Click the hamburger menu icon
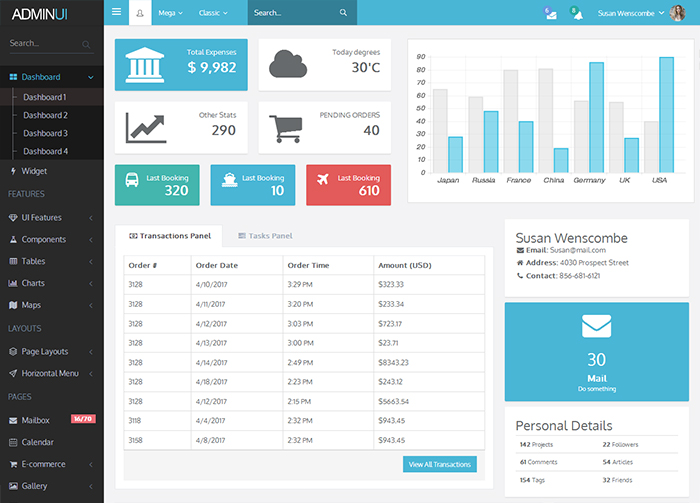This screenshot has height=503, width=700. (116, 13)
